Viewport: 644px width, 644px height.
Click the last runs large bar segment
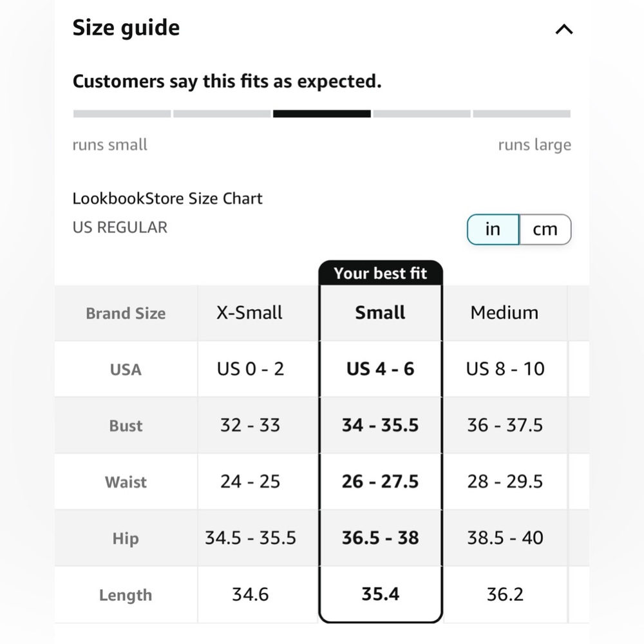522,114
